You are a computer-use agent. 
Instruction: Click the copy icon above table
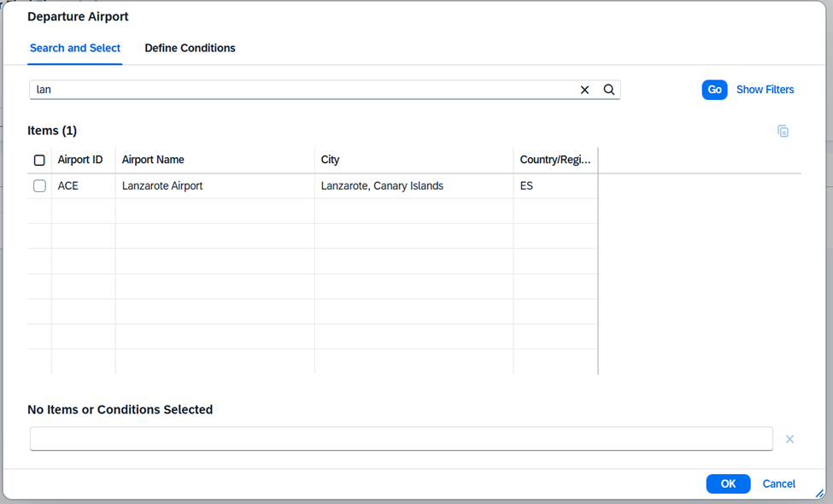tap(783, 132)
